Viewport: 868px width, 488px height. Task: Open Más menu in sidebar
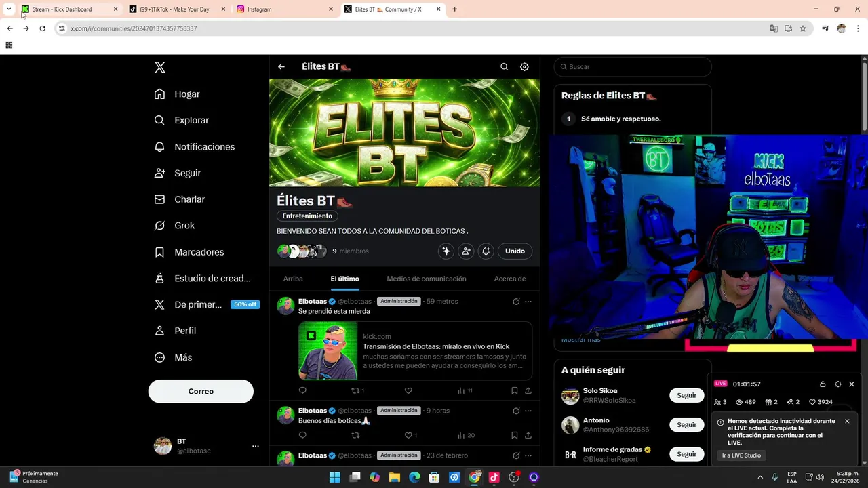tap(173, 357)
